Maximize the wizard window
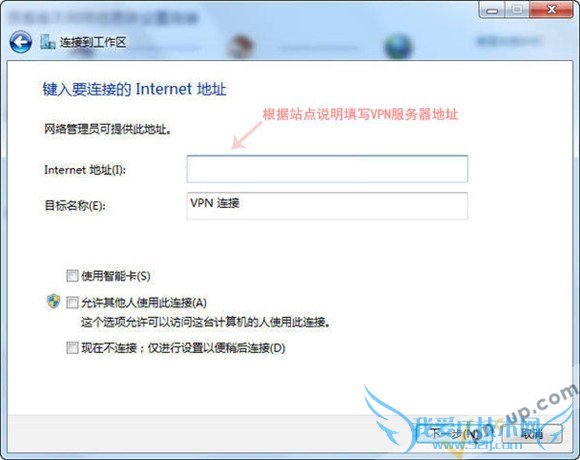The height and width of the screenshot is (460, 580). 517,10
